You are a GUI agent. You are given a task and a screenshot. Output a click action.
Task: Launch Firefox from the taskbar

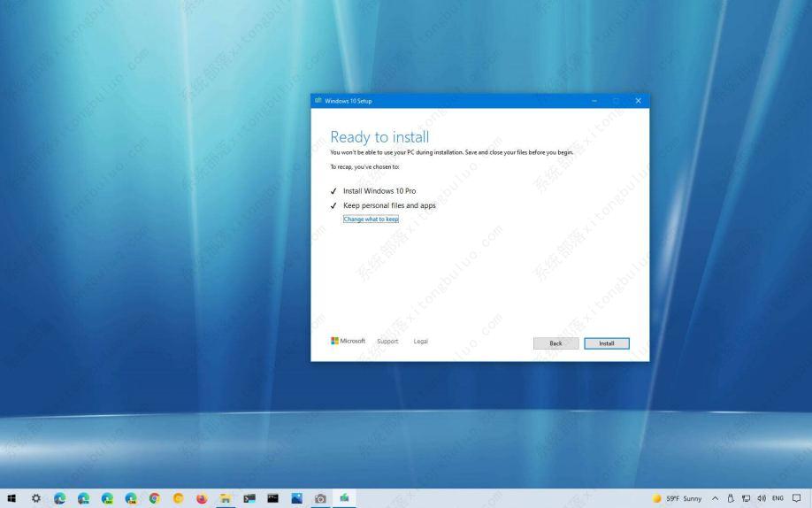[x=202, y=498]
